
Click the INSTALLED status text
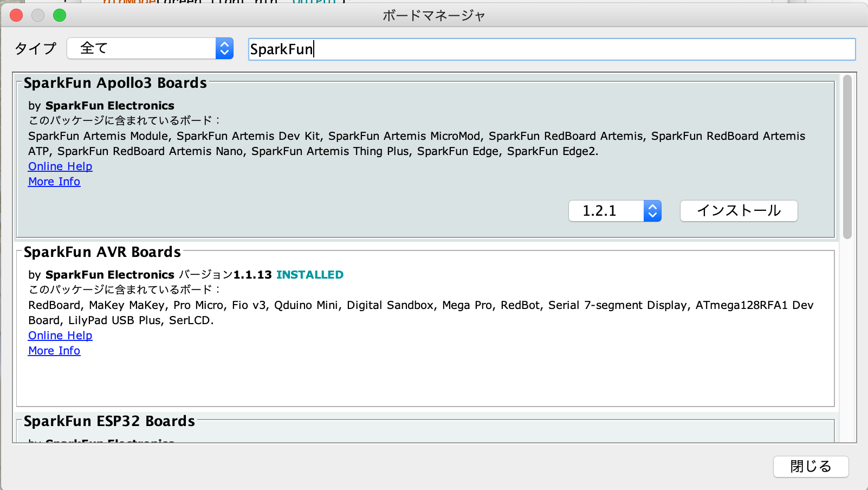coord(310,275)
